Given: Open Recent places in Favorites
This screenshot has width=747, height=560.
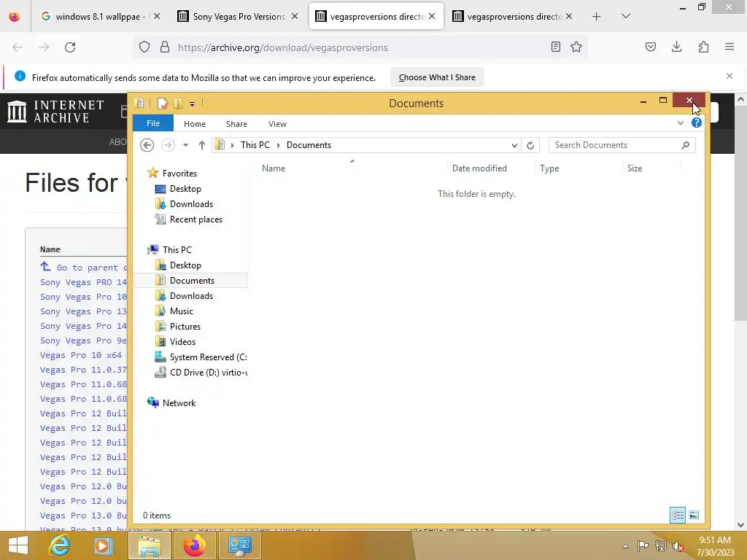Looking at the screenshot, I should tap(196, 219).
